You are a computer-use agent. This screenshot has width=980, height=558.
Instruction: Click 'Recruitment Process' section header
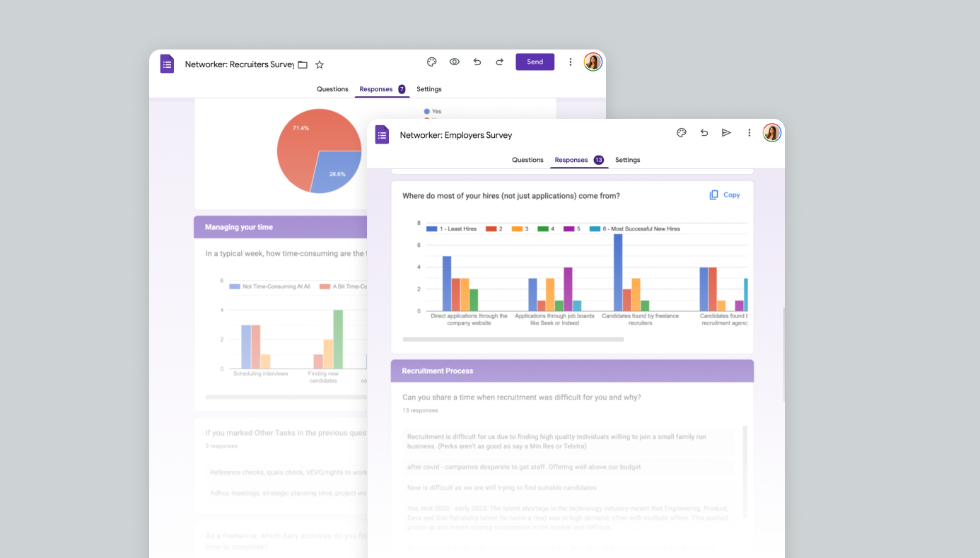click(x=572, y=371)
